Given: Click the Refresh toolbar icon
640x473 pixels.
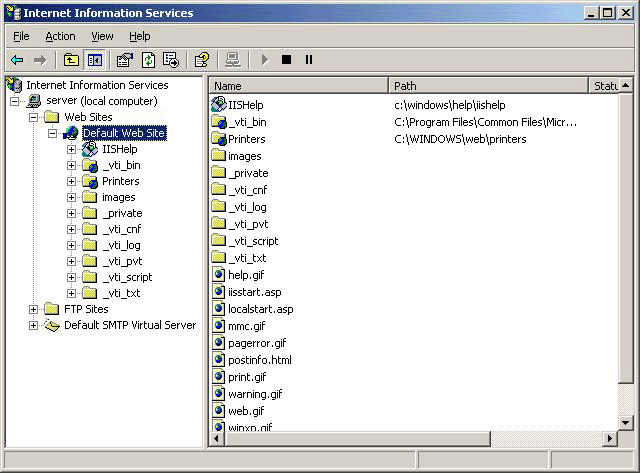Looking at the screenshot, I should tap(148, 60).
